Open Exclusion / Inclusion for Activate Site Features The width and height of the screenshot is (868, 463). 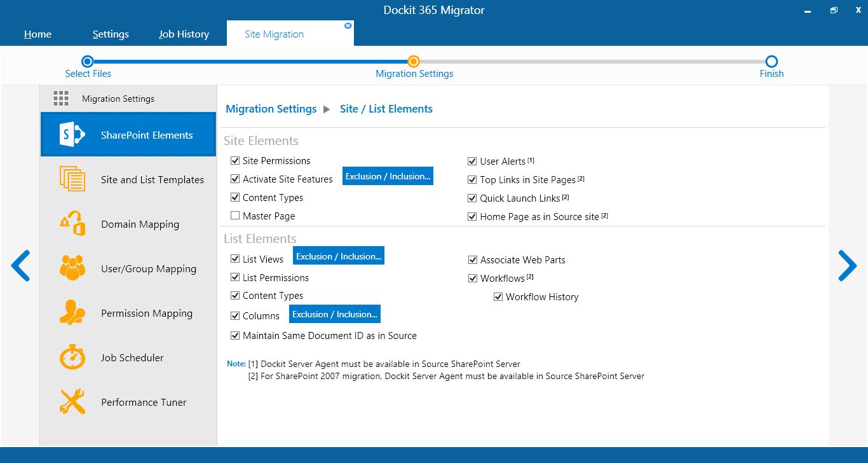388,176
